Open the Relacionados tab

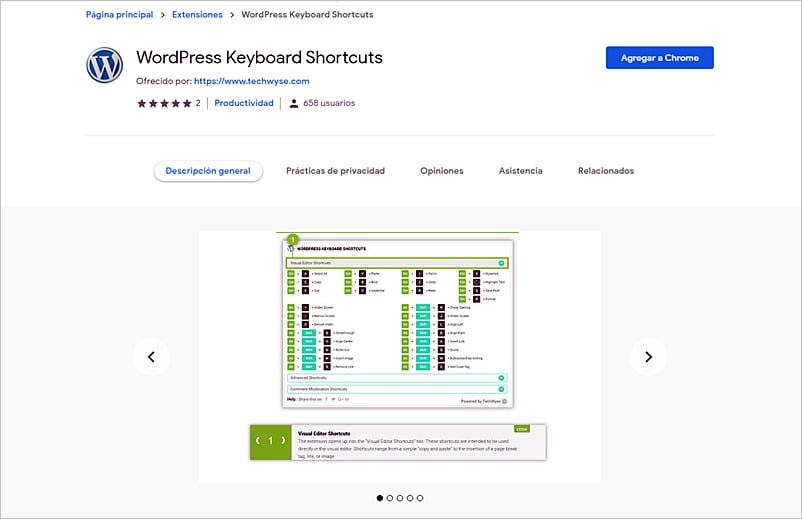605,171
